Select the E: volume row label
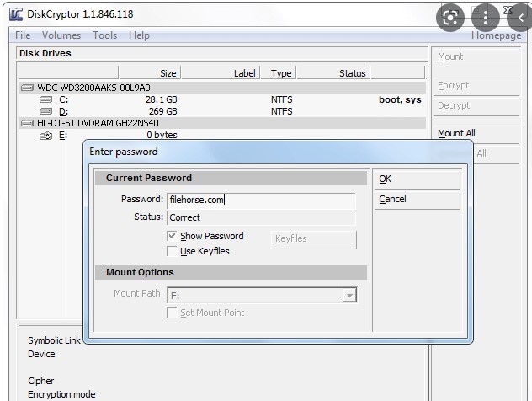 pyautogui.click(x=63, y=136)
